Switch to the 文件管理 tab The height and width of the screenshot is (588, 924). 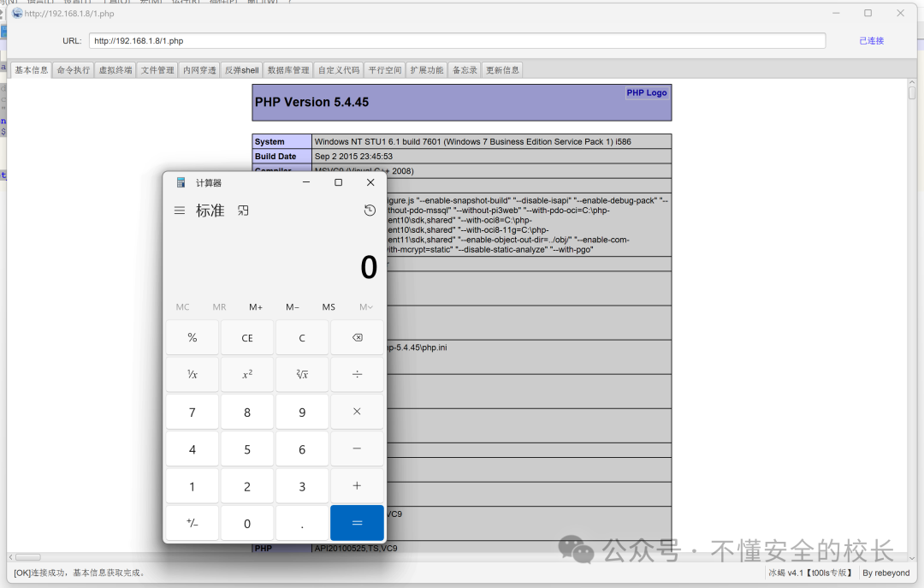(x=157, y=70)
